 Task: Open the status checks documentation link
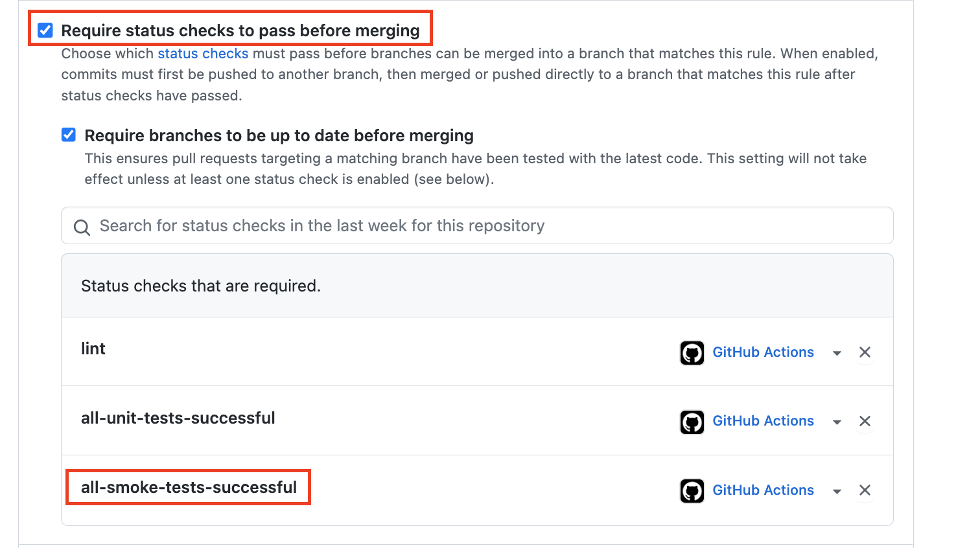[203, 53]
